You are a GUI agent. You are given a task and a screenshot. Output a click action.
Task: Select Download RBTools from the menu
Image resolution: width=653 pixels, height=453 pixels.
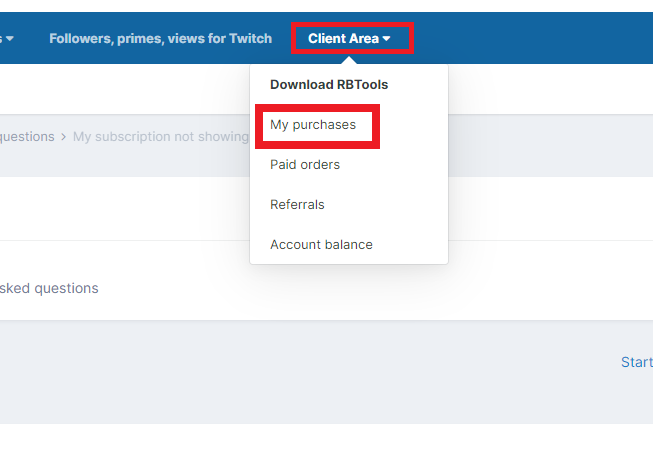(x=329, y=85)
